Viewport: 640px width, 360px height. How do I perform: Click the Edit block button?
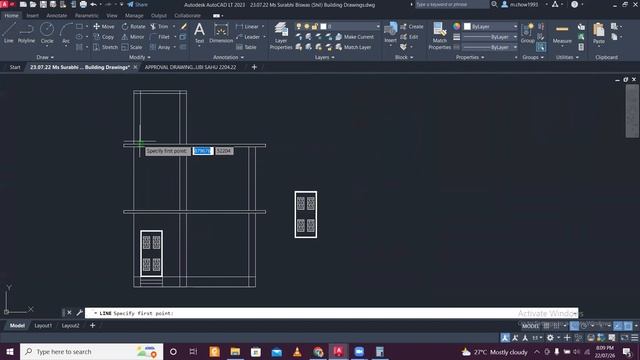pos(409,37)
